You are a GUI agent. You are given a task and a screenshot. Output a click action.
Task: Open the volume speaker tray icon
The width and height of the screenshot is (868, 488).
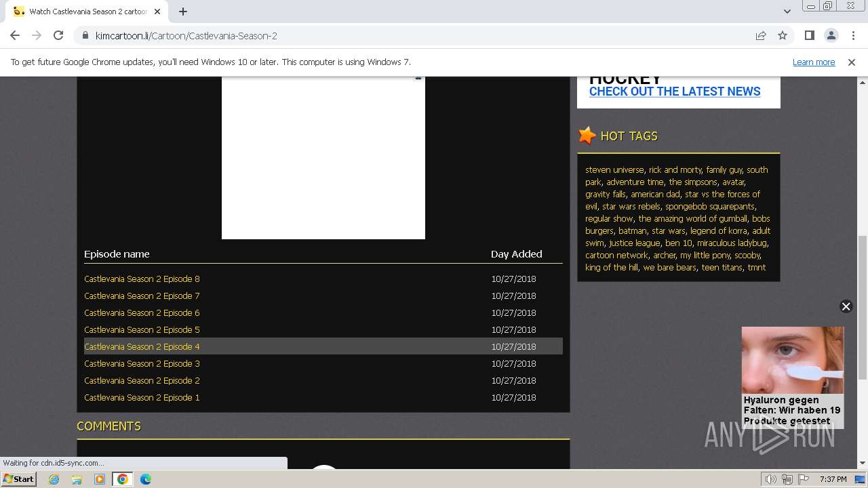coord(771,479)
